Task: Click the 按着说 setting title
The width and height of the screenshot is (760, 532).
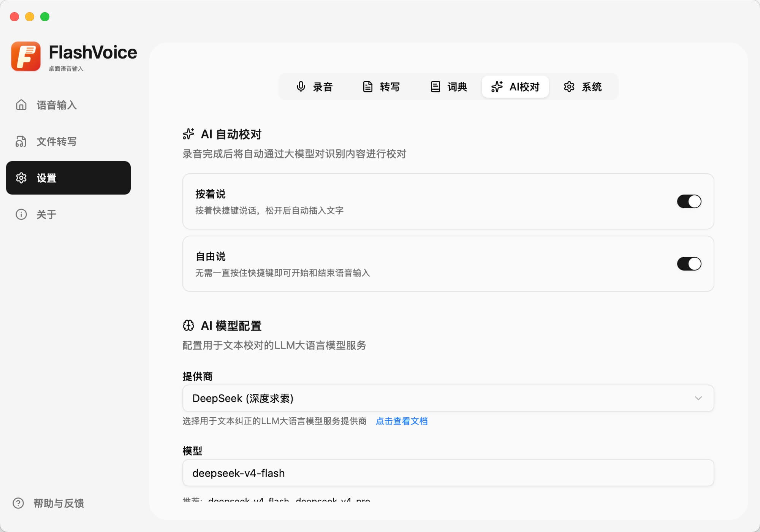Action: click(211, 194)
